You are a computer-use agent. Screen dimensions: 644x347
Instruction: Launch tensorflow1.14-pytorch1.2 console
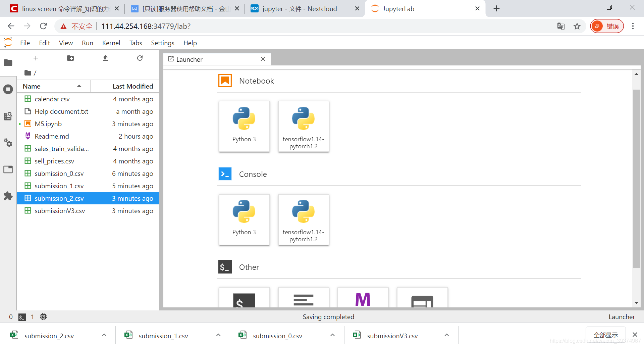click(x=304, y=220)
